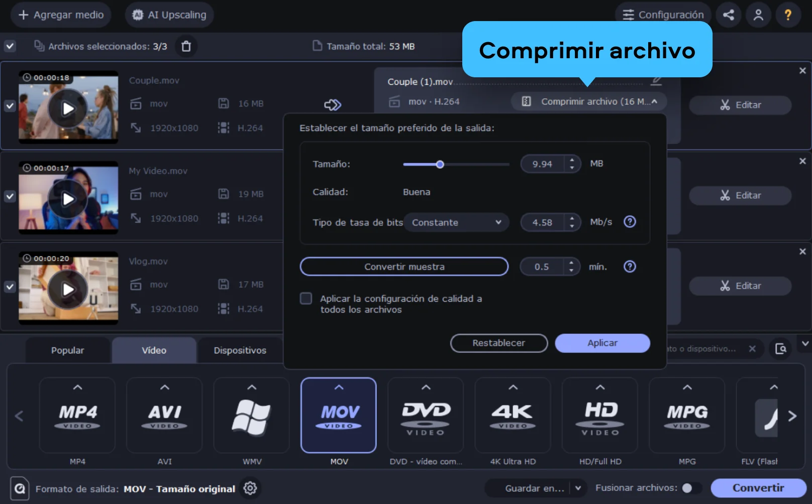Adjust the Tamaño size slider handle
This screenshot has width=812, height=504.
[440, 164]
